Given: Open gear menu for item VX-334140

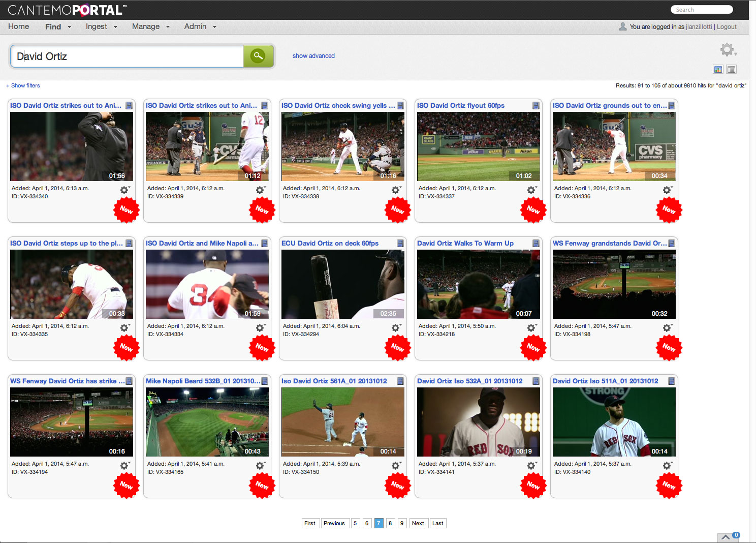Looking at the screenshot, I should 667,466.
